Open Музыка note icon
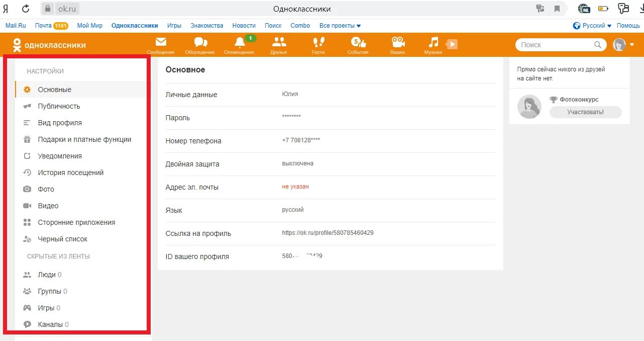644x341 pixels. coord(434,42)
